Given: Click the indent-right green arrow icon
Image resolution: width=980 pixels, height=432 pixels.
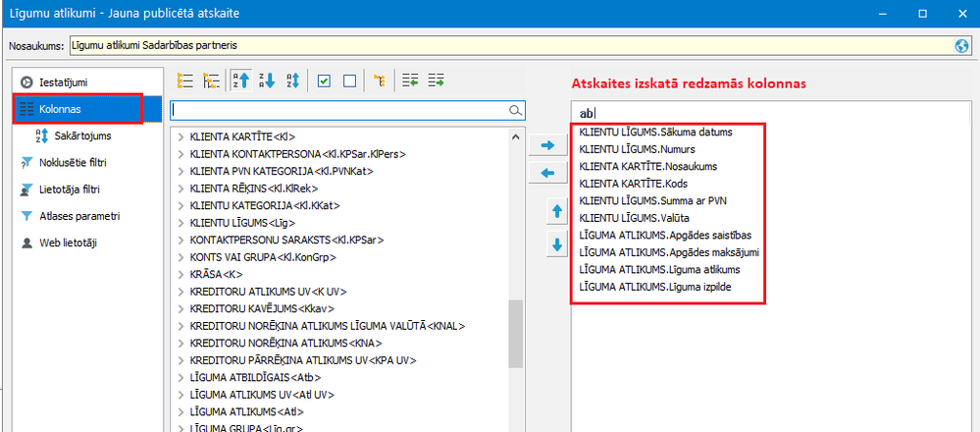Looking at the screenshot, I should click(x=437, y=81).
